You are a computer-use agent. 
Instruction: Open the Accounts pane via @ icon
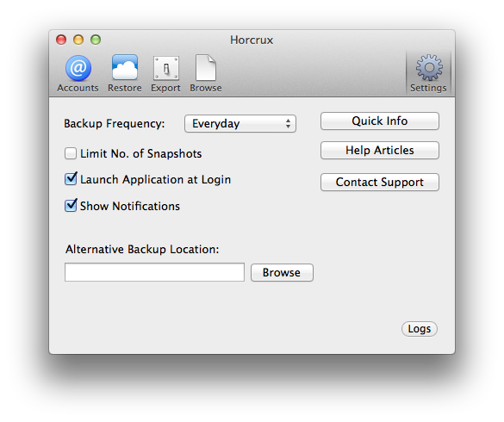click(78, 68)
